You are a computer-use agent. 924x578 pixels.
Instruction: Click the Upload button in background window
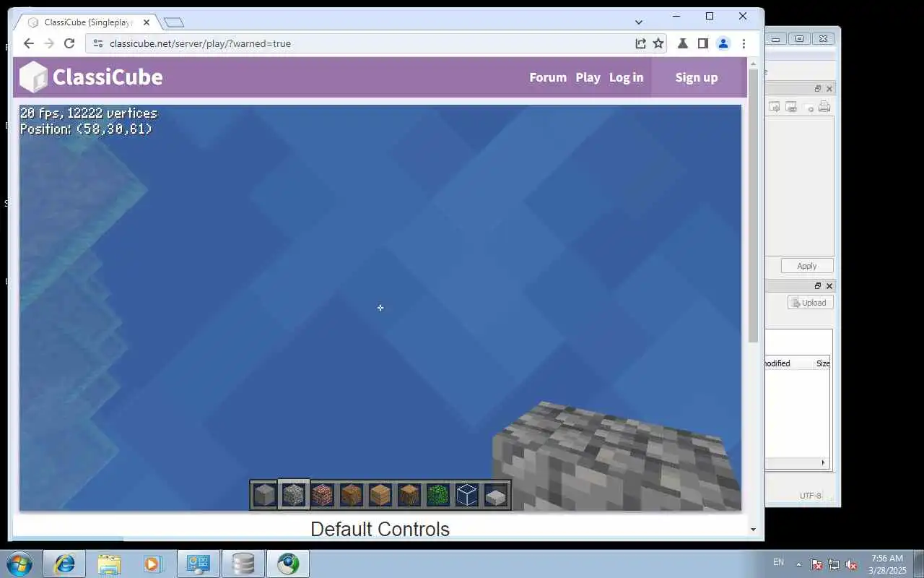[x=810, y=303]
